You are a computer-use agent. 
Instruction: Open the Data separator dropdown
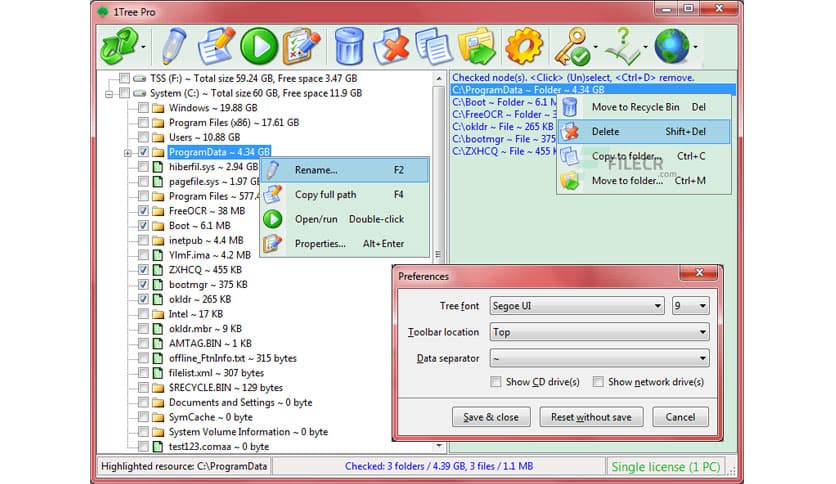[599, 358]
